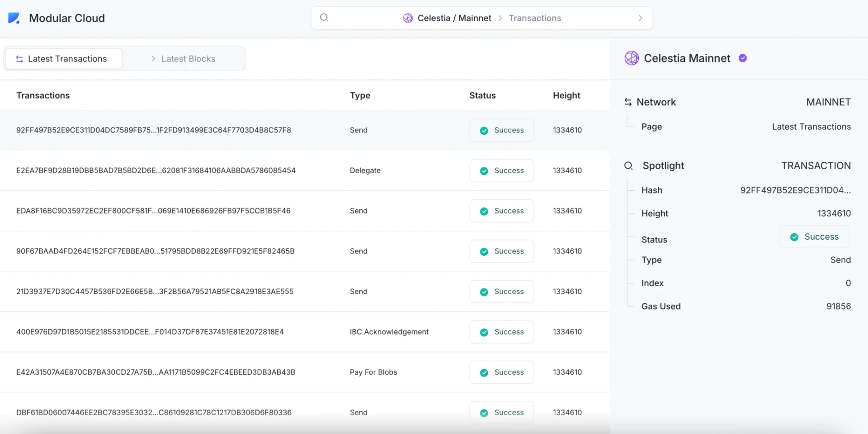Viewport: 868px width, 434px height.
Task: Open transaction hash E2EA7BF9D28B19DBB5BAD7B5BD2D6E
Action: point(156,170)
